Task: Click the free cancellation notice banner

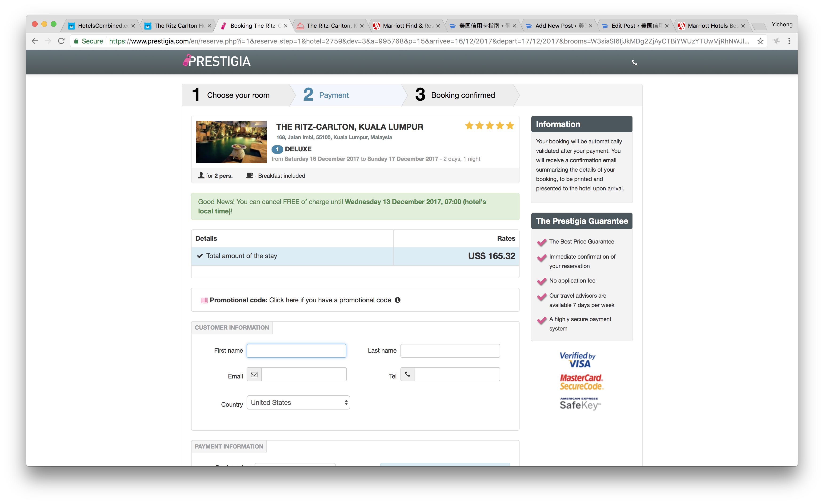Action: click(x=355, y=206)
